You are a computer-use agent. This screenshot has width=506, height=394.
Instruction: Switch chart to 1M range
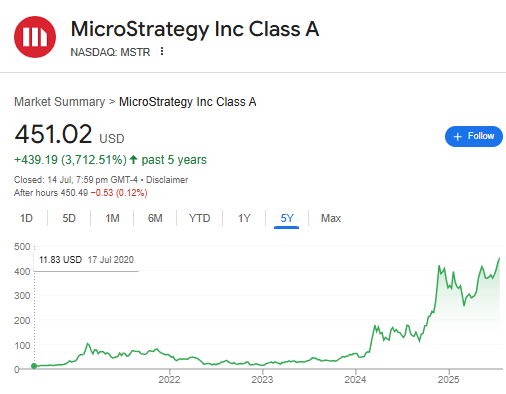(x=112, y=218)
